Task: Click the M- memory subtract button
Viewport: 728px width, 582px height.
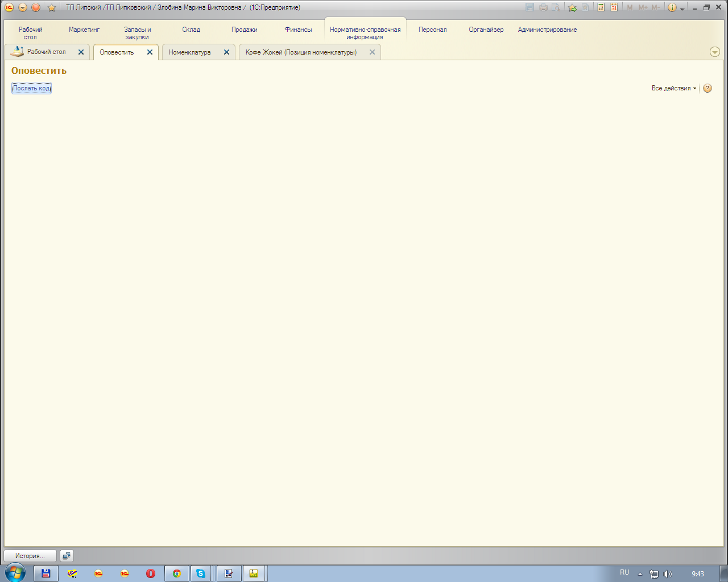Action: pos(656,7)
